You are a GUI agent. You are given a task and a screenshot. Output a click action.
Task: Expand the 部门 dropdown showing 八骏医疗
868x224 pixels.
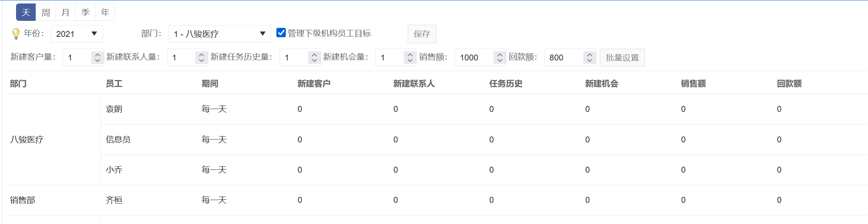click(220, 34)
